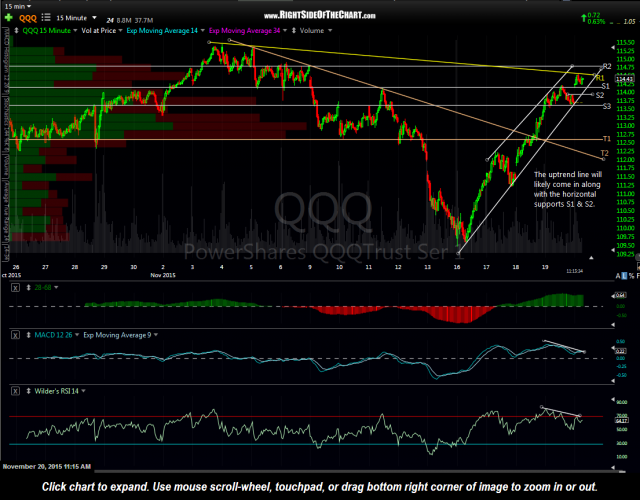The height and width of the screenshot is (500, 640).
Task: Select the percent scale % button
Action: pos(631,276)
